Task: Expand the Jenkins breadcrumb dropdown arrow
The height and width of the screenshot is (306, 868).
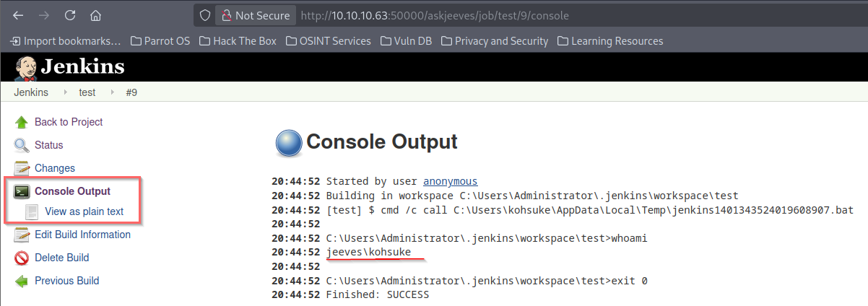Action: [64, 92]
